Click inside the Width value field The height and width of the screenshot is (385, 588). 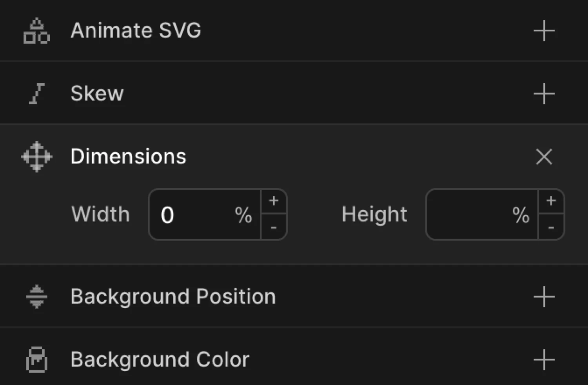pyautogui.click(x=196, y=214)
